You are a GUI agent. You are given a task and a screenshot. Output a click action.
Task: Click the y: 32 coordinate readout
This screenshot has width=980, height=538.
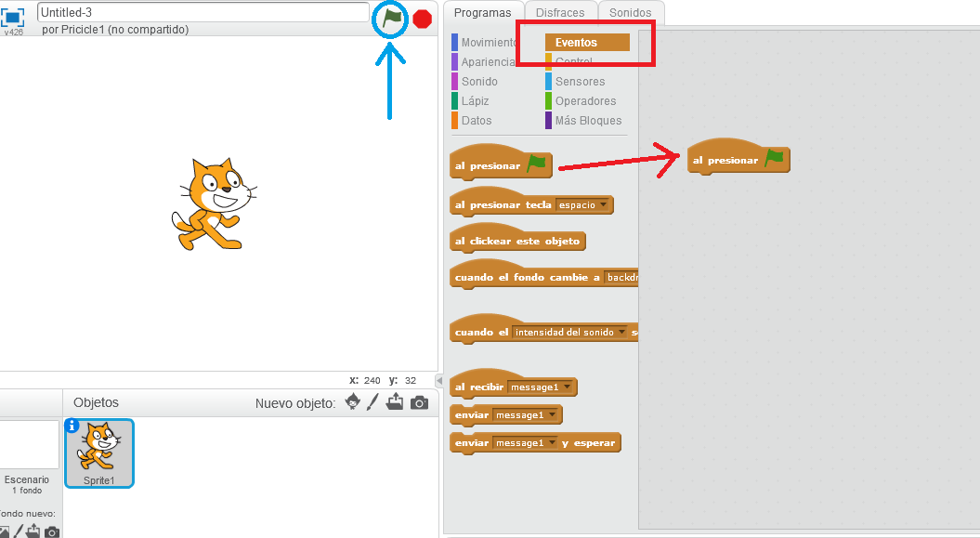402,380
